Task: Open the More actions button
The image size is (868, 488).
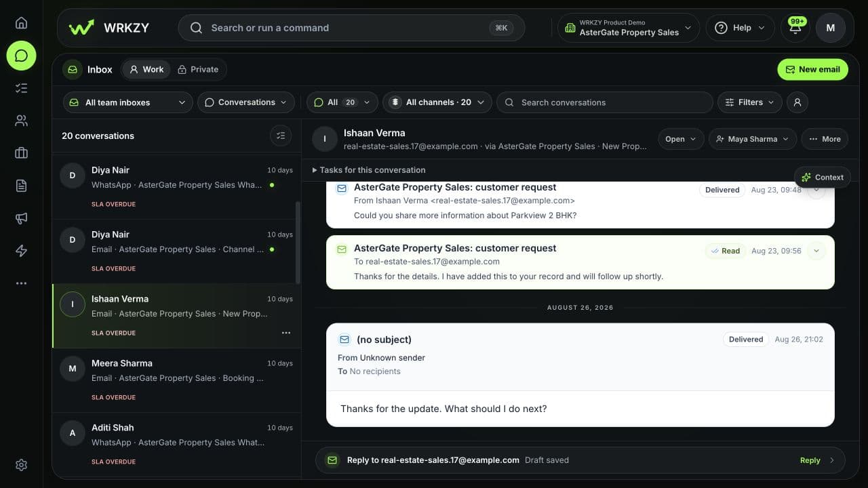Action: (824, 139)
